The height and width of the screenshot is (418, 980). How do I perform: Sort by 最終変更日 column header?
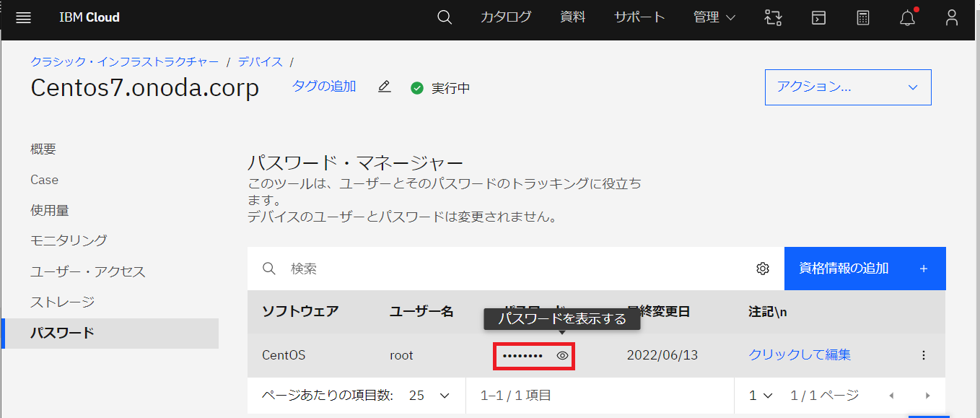pos(658,311)
